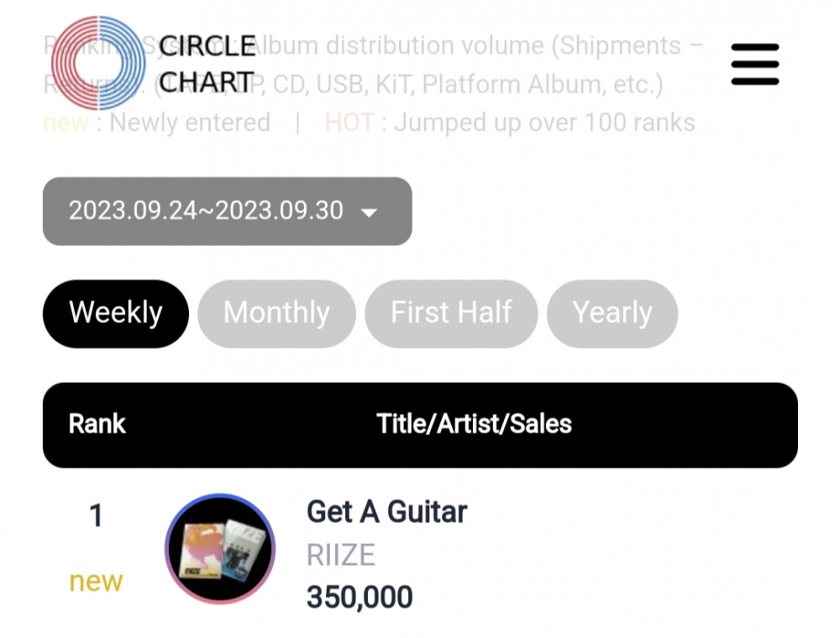Image resolution: width=840 pixels, height=638 pixels.
Task: Show the Yearly chart tab
Action: click(x=612, y=313)
